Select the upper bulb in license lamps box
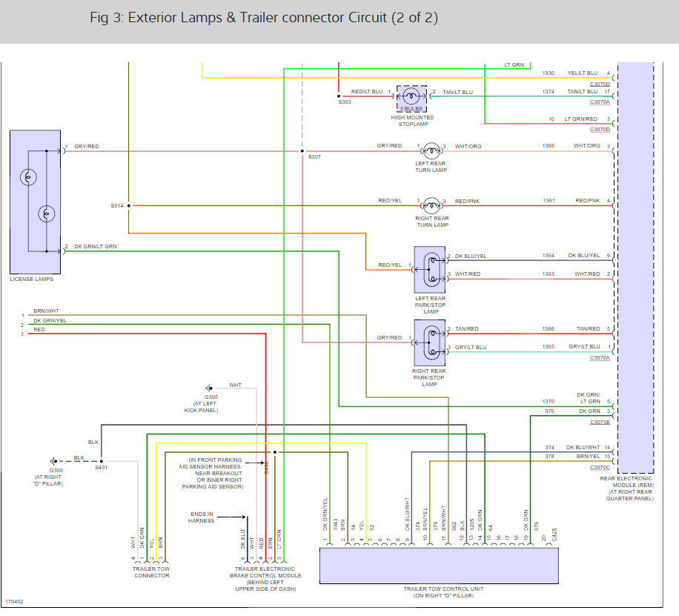Viewport: 679px width, 616px height. (x=28, y=177)
